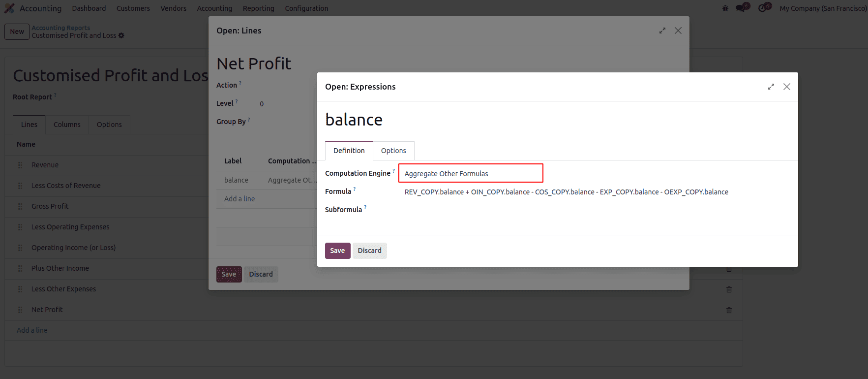The height and width of the screenshot is (379, 868).
Task: Click the debug bug icon in the top bar
Action: click(x=725, y=8)
